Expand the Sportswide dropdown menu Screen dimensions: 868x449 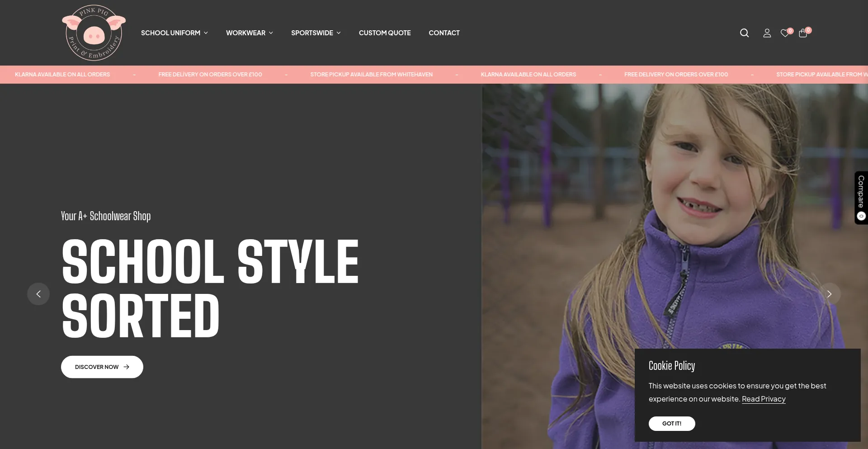(x=316, y=33)
